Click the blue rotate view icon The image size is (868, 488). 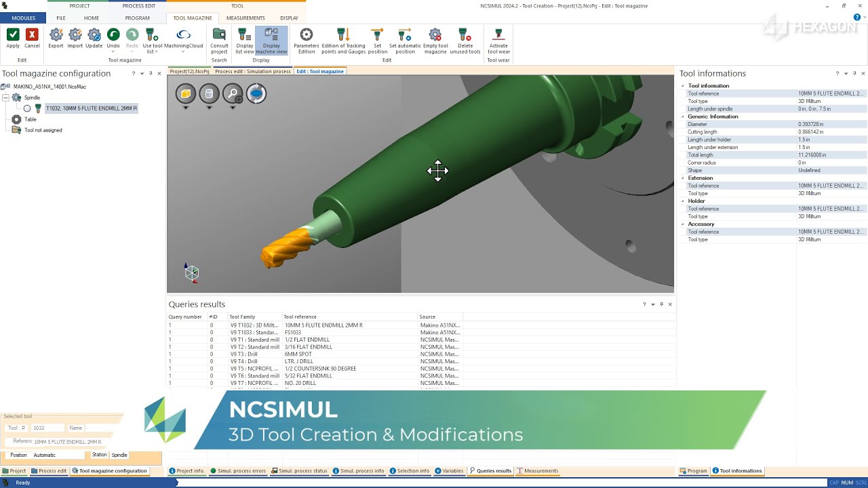(x=256, y=94)
